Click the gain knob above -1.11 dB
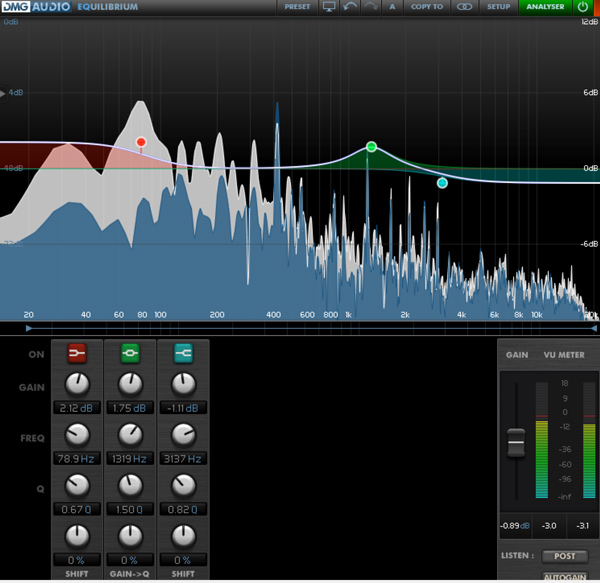 (x=183, y=384)
